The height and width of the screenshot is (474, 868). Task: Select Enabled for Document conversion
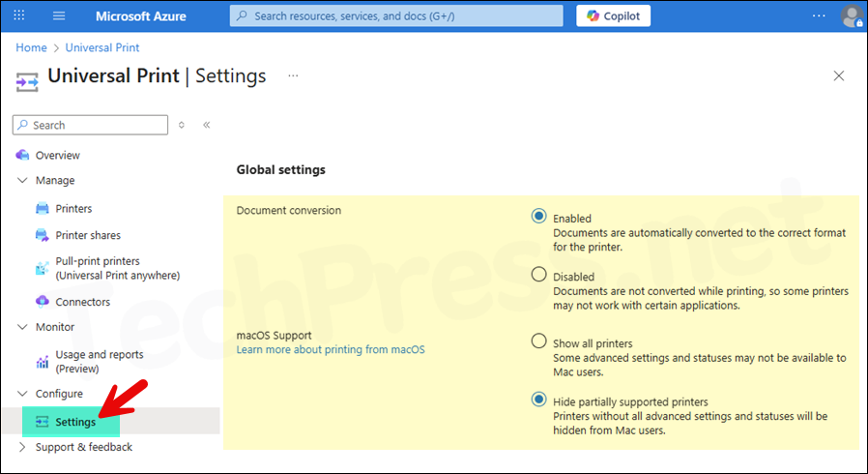click(538, 216)
